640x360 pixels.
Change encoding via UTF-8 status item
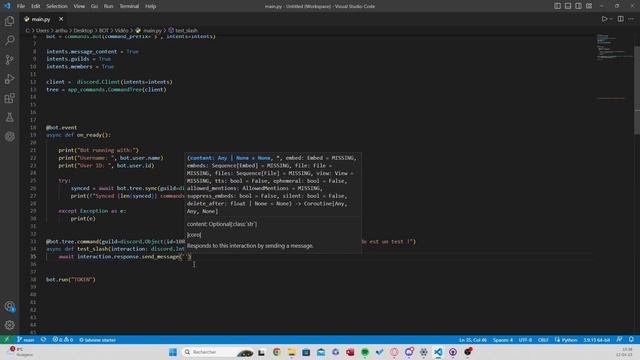[x=525, y=340]
